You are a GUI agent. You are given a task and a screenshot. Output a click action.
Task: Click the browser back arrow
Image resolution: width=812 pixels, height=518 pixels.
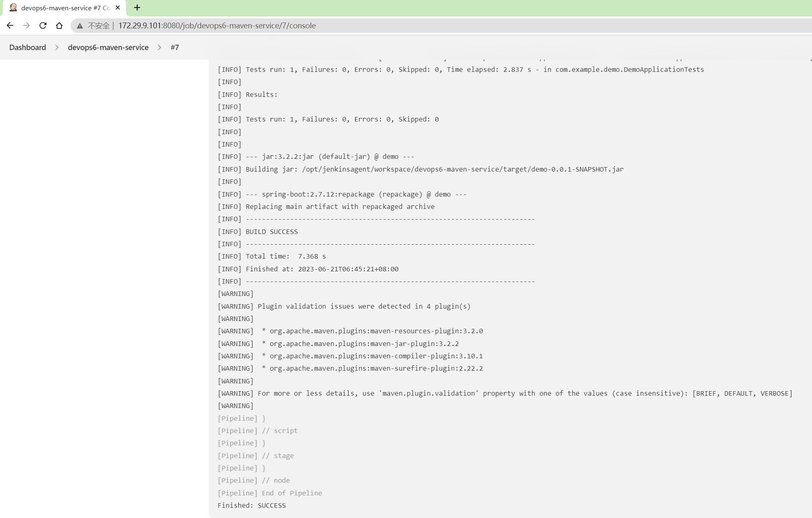(10, 25)
